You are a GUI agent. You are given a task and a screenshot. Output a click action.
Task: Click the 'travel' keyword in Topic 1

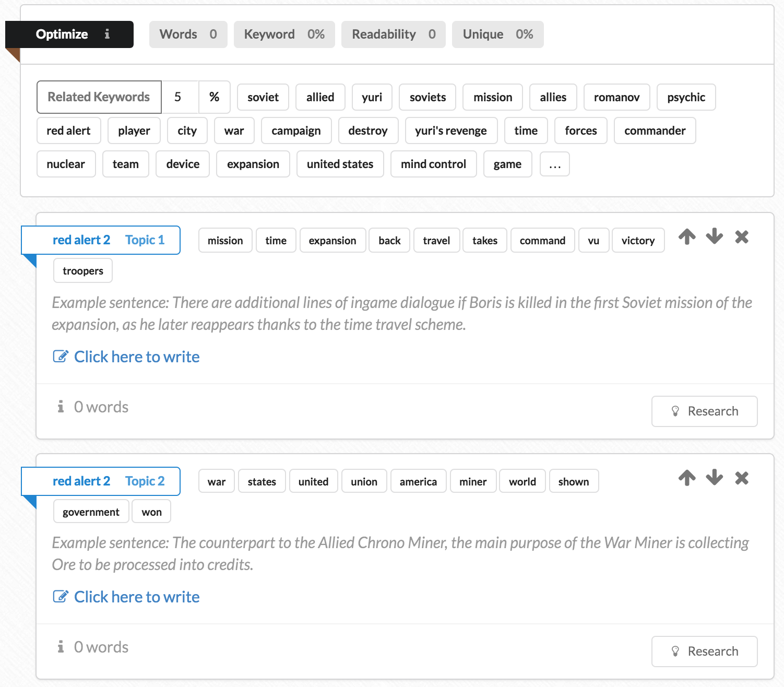(x=436, y=241)
